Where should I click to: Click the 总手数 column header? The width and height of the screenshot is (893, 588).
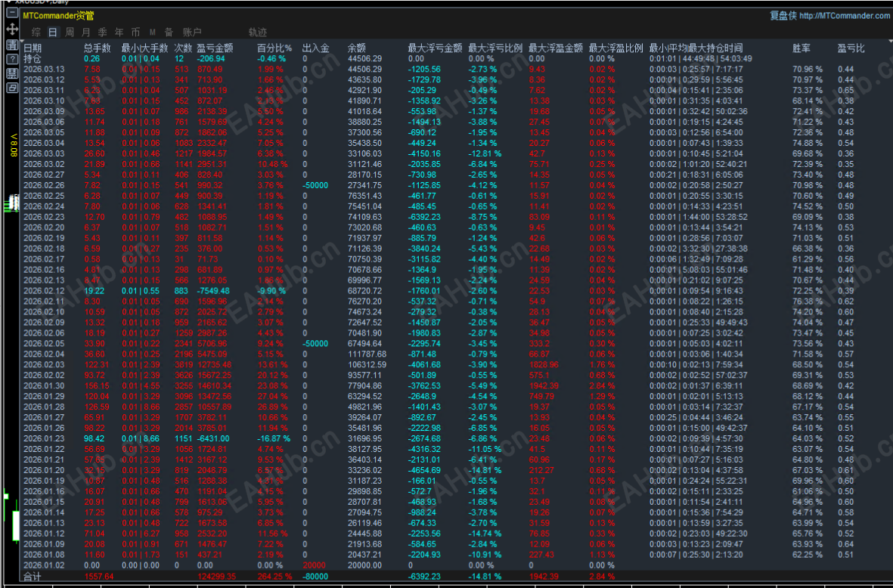pos(98,48)
